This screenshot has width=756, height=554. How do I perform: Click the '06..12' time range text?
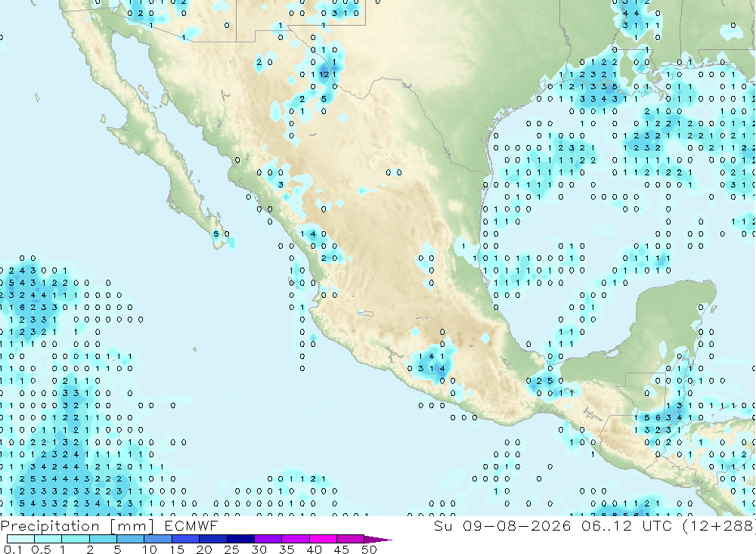(606, 525)
